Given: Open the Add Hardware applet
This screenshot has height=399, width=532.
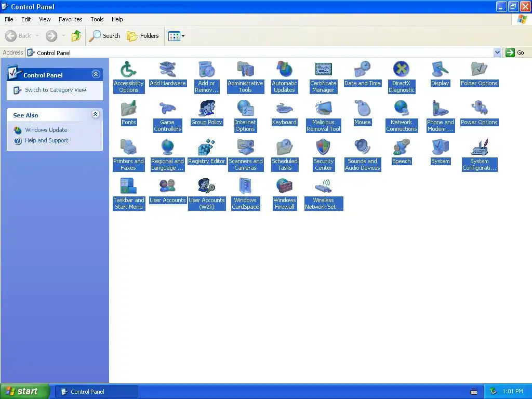Looking at the screenshot, I should pos(168,70).
